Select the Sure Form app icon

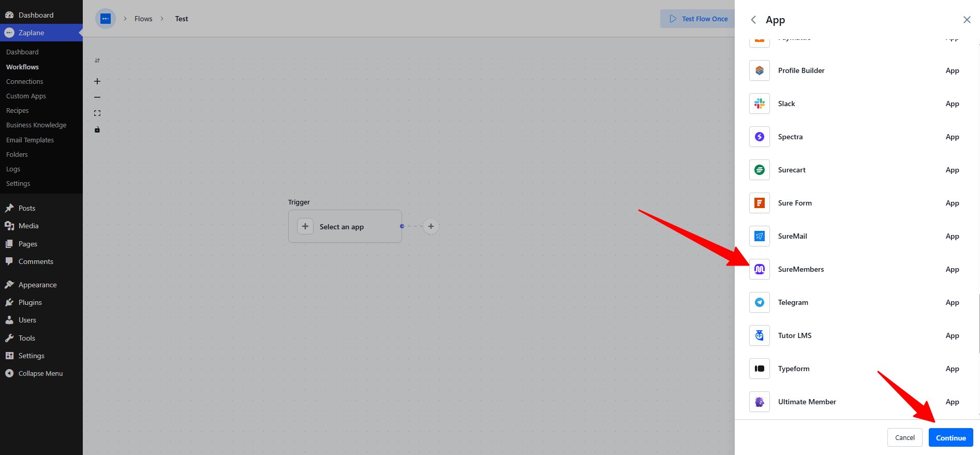(760, 203)
